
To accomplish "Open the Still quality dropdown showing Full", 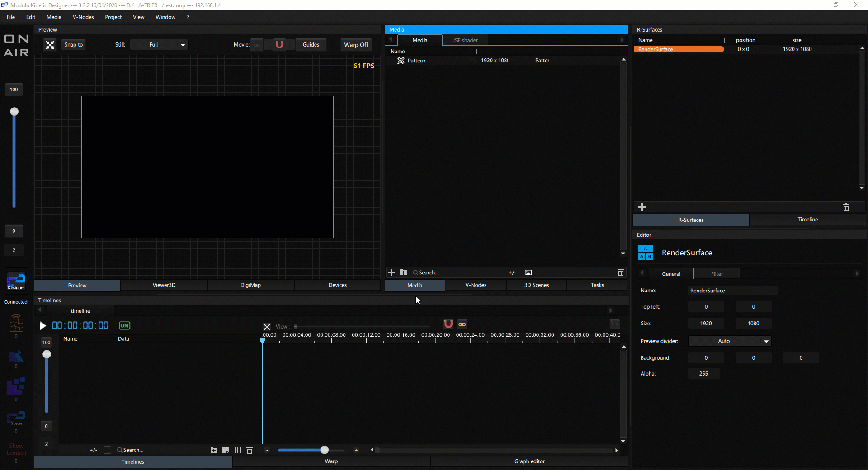I will 159,45.
